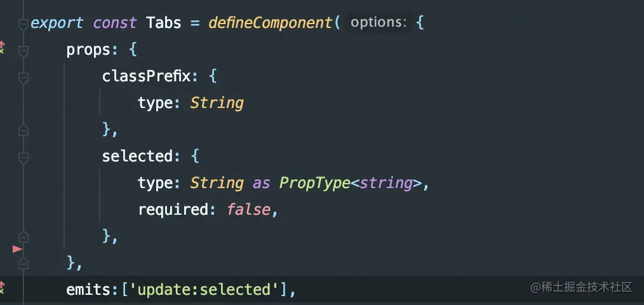
Task: Click the false value after required
Action: tap(248, 210)
